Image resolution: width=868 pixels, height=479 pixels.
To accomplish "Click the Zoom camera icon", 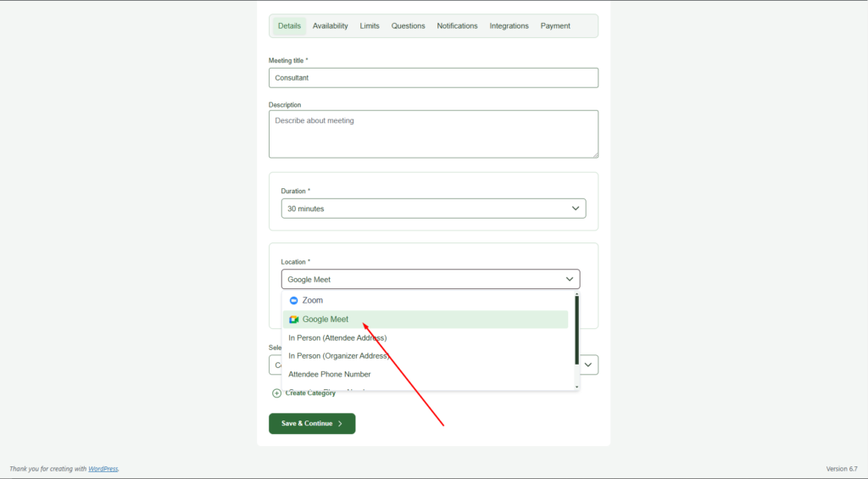I will coord(293,300).
